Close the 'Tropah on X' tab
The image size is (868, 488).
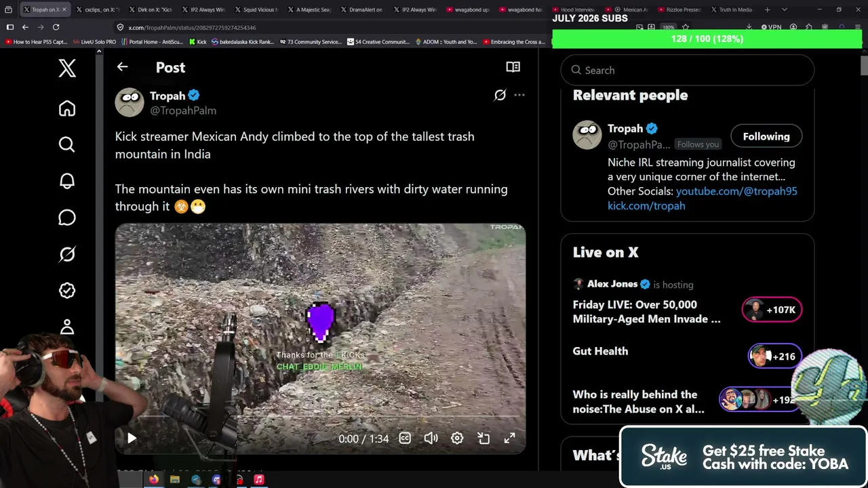click(66, 9)
